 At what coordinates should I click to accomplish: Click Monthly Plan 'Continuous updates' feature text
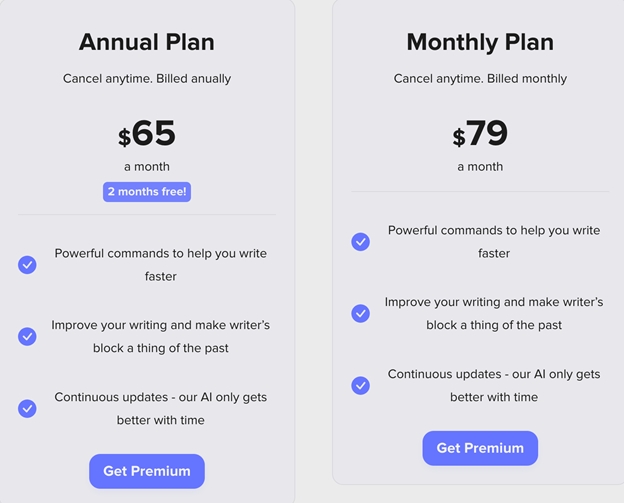pyautogui.click(x=494, y=386)
